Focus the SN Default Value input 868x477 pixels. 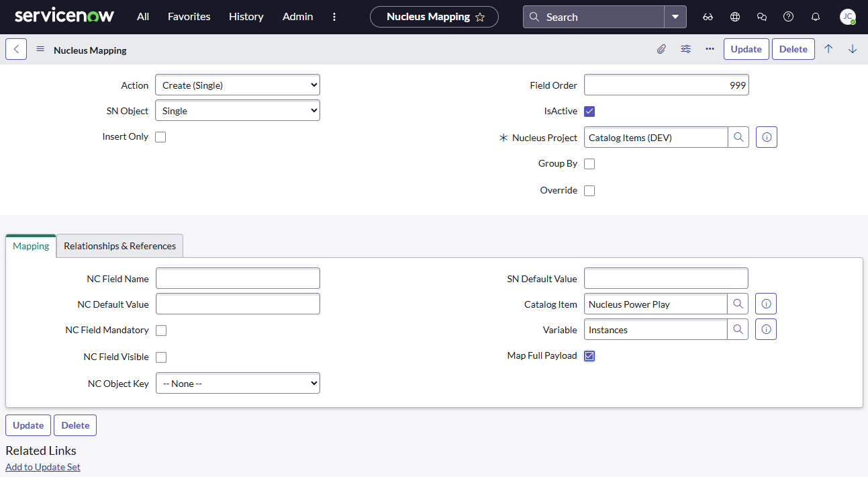[666, 279]
